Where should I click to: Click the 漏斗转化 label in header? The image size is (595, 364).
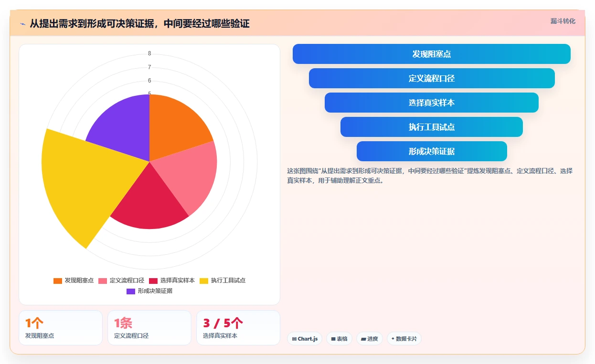pos(563,21)
